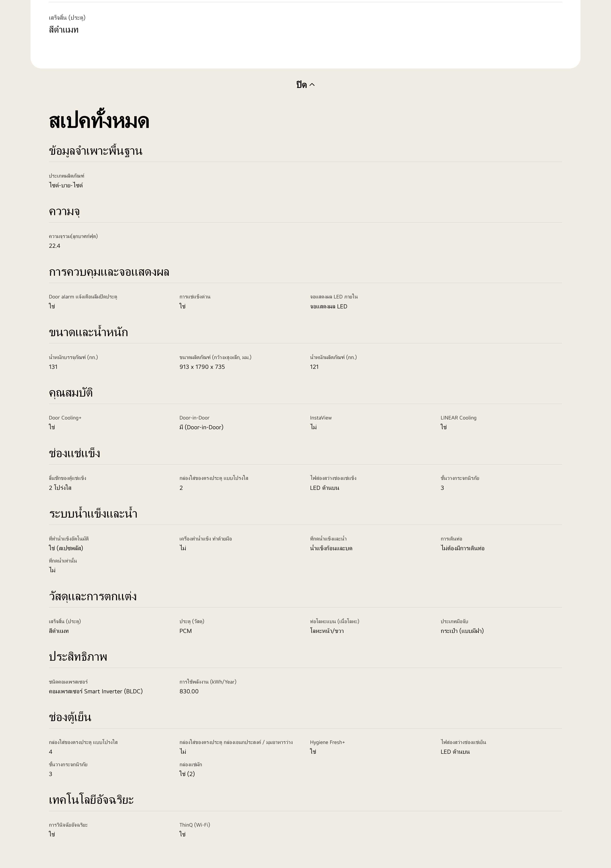Viewport: 611px width, 868px height.
Task: Click the คุณสมบัติ section heading
Action: [x=71, y=393]
